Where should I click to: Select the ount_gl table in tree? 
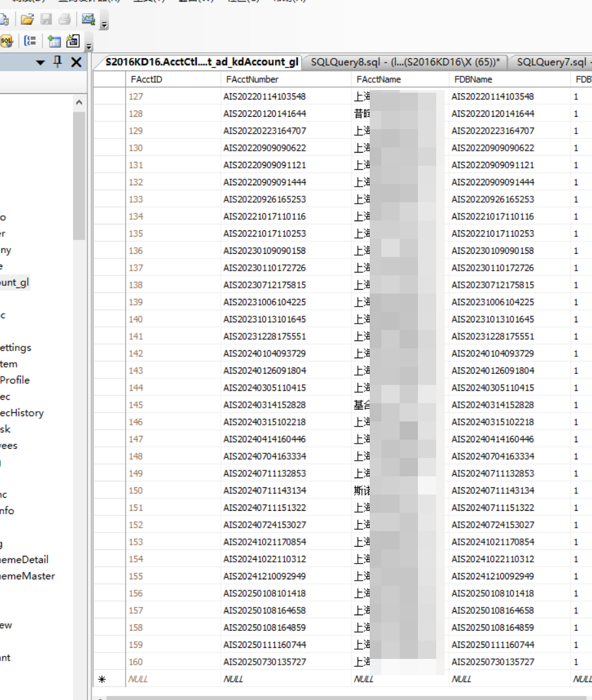tap(14, 282)
